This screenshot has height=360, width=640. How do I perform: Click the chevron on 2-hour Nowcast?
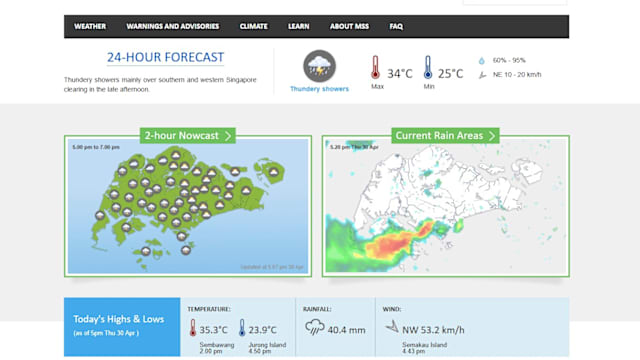tap(228, 136)
